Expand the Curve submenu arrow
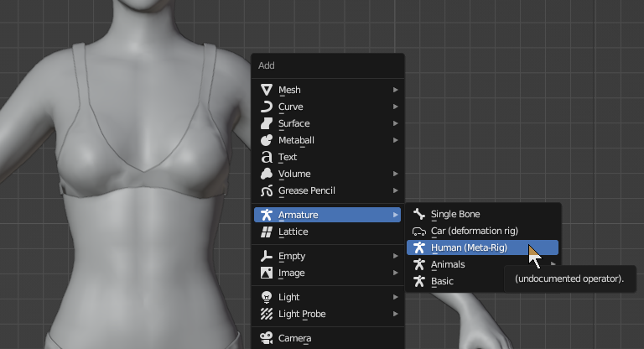The image size is (644, 349). (395, 107)
